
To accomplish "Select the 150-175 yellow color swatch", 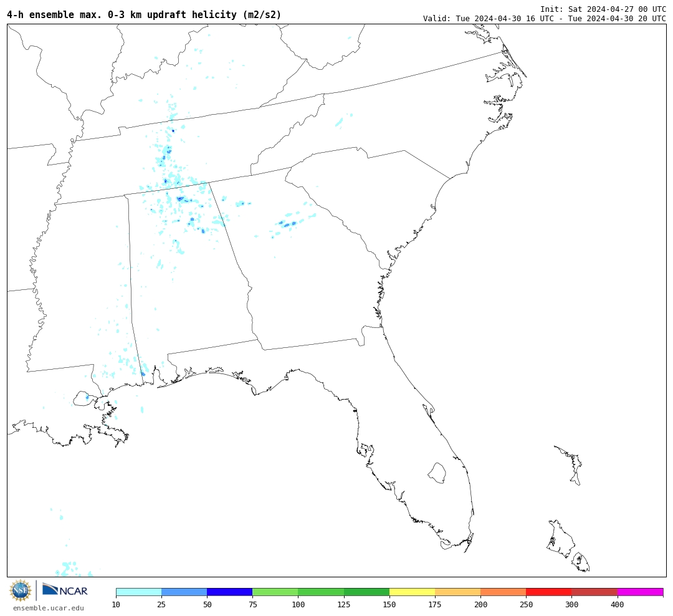I will [x=412, y=592].
